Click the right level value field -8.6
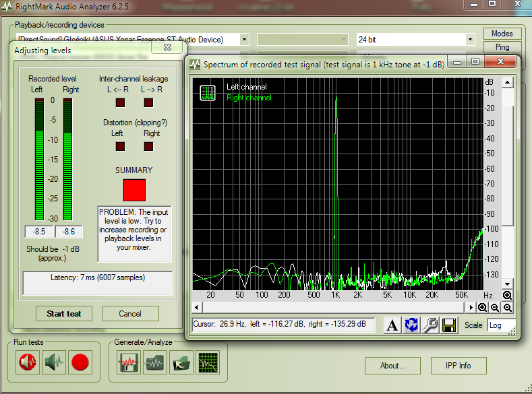 pyautogui.click(x=69, y=232)
